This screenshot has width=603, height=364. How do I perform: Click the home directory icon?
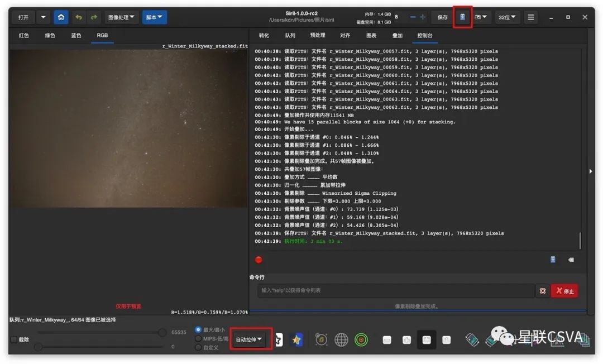[61, 17]
